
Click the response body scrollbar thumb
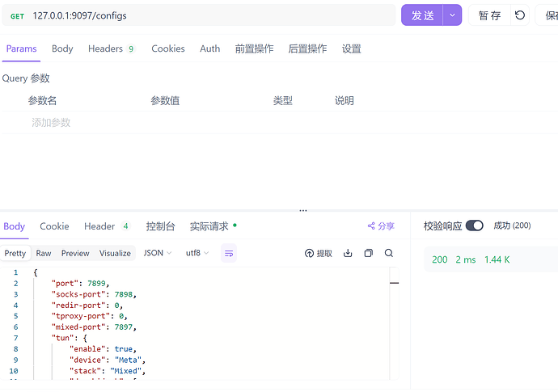coord(395,283)
